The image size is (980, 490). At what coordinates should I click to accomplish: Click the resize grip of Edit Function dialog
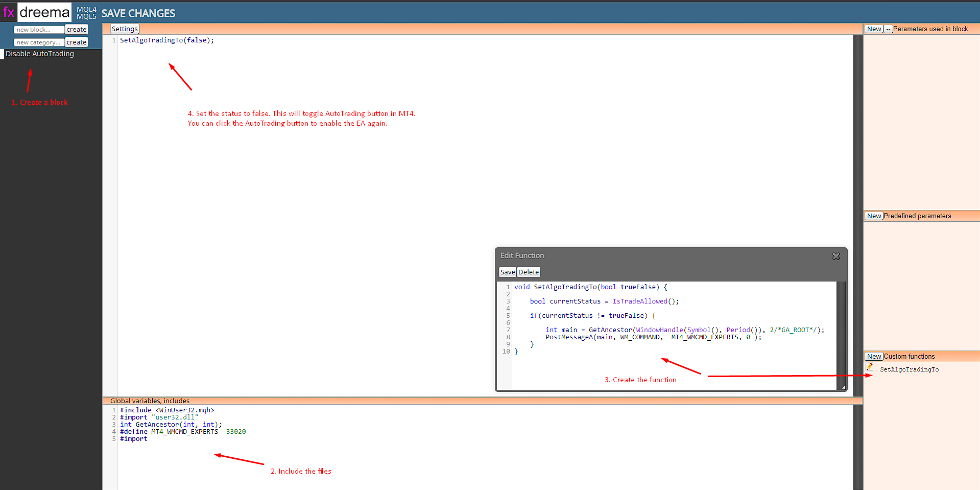(x=843, y=388)
